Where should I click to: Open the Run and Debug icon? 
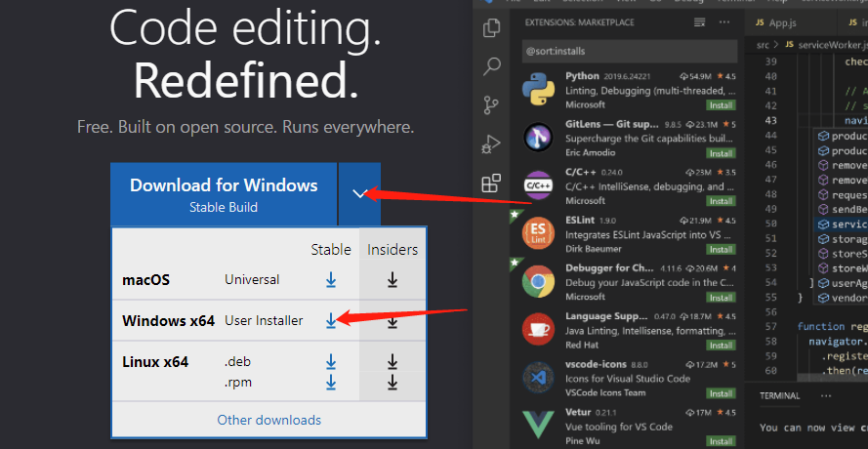[x=491, y=144]
